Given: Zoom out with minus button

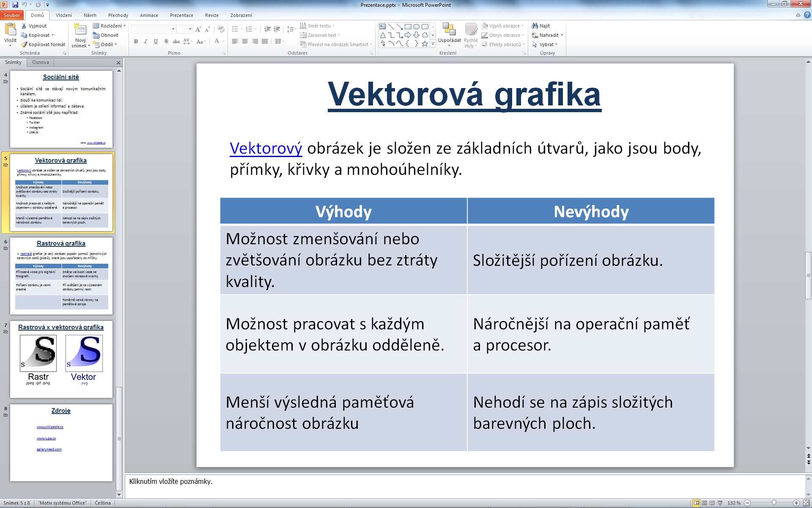Looking at the screenshot, I should point(747,503).
